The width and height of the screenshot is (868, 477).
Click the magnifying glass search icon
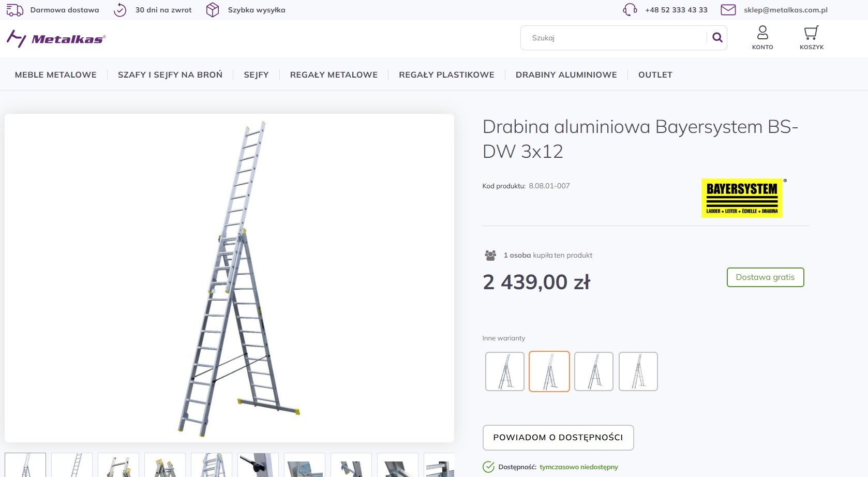717,37
